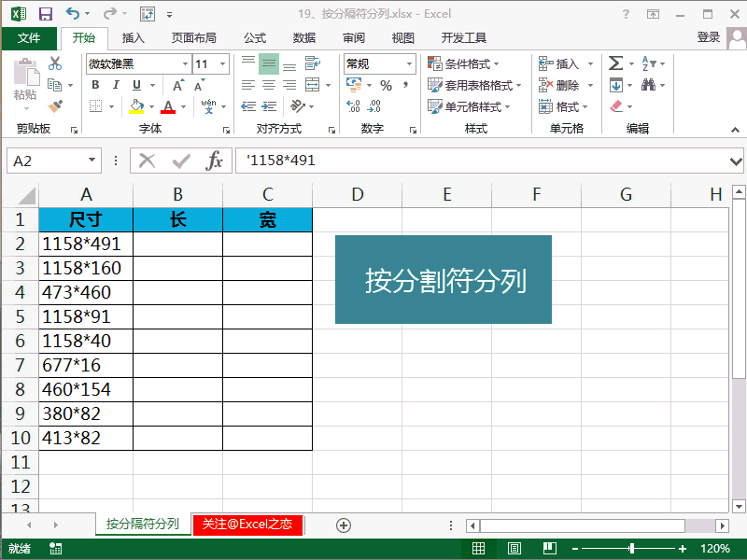Viewport: 747px width, 560px height.
Task: Click the Insert Function fx icon
Action: [x=215, y=161]
